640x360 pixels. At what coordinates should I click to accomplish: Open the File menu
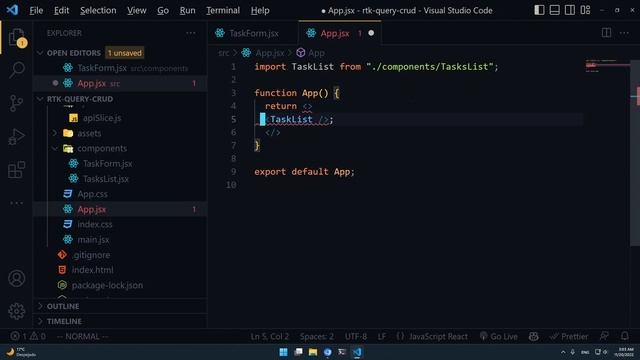(x=36, y=10)
